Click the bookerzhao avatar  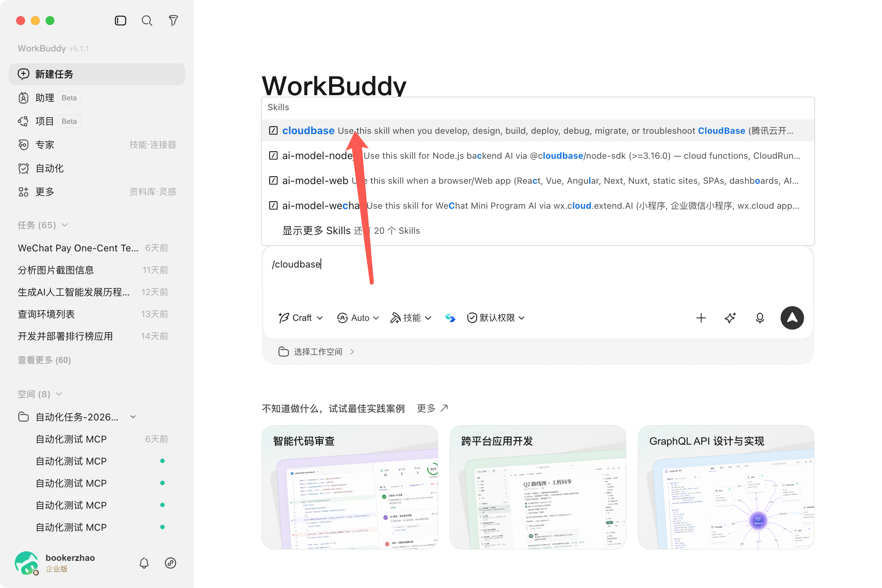(26, 563)
